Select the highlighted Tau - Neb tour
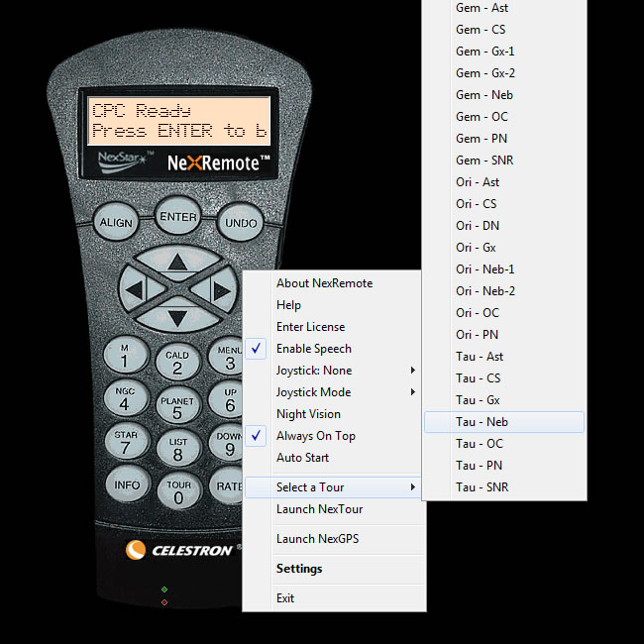 [x=504, y=422]
